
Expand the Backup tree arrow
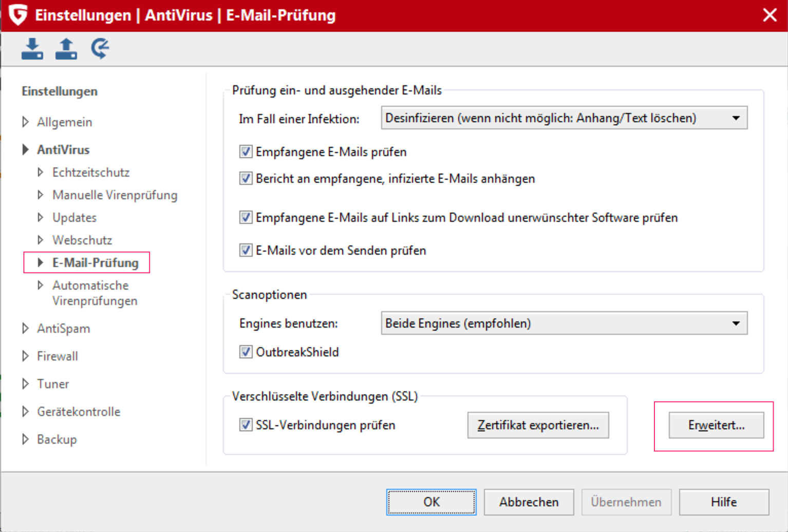point(25,439)
